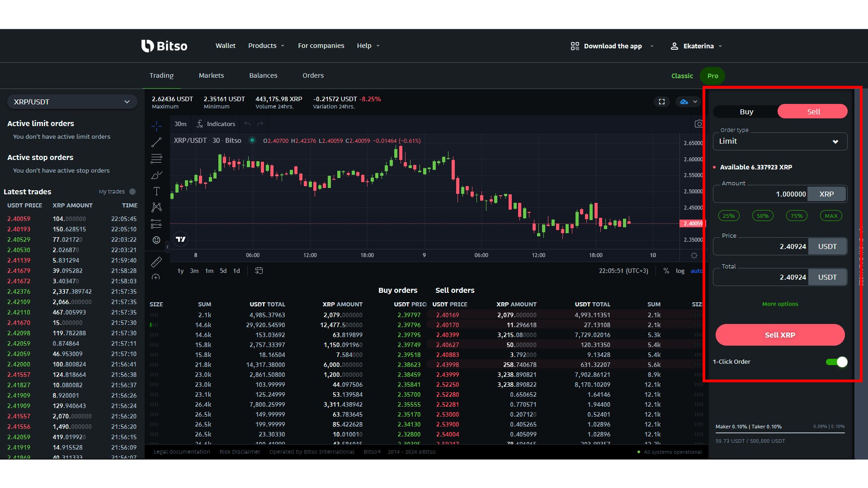Switch to the Markets tab
The image size is (868, 488).
211,75
